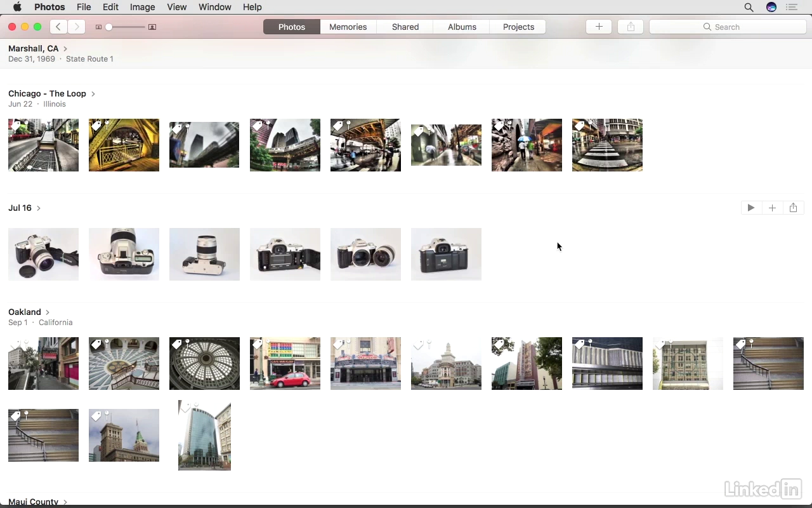Screen dimensions: 812x508
Task: Expand the Jul 16 moment chevron
Action: coord(39,208)
